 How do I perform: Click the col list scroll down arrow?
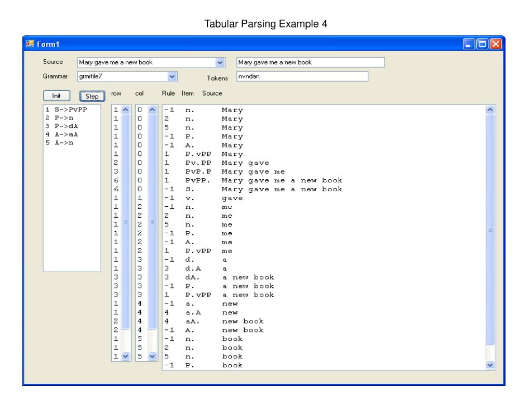152,356
